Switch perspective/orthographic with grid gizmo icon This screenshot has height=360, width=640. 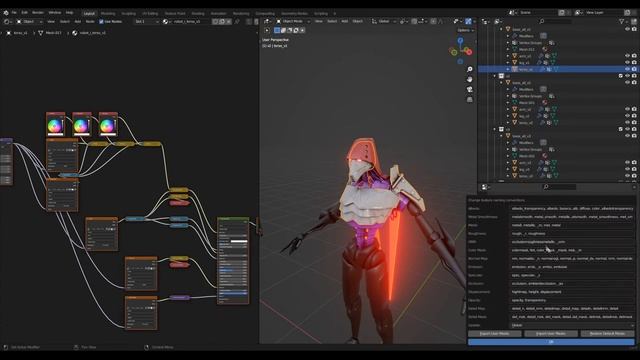point(470,99)
